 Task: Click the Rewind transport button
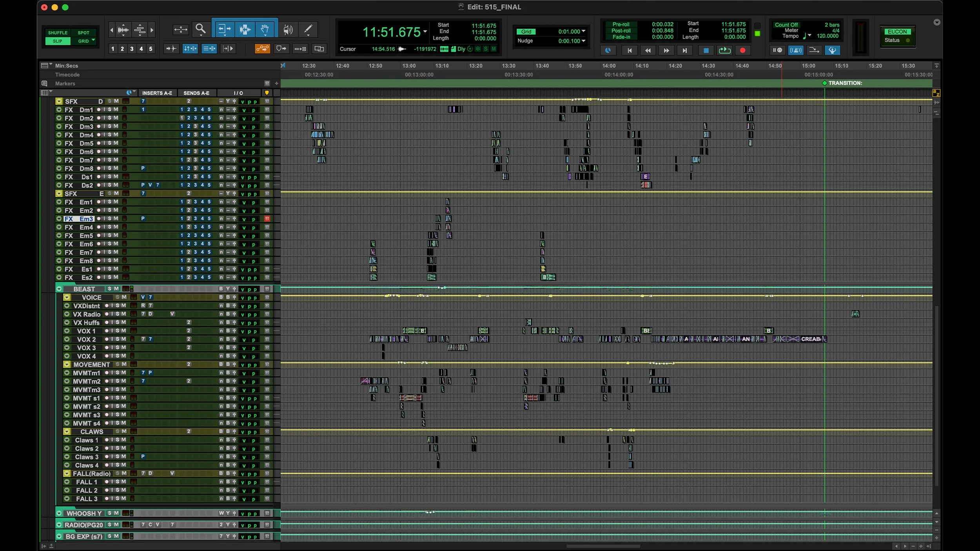(648, 50)
